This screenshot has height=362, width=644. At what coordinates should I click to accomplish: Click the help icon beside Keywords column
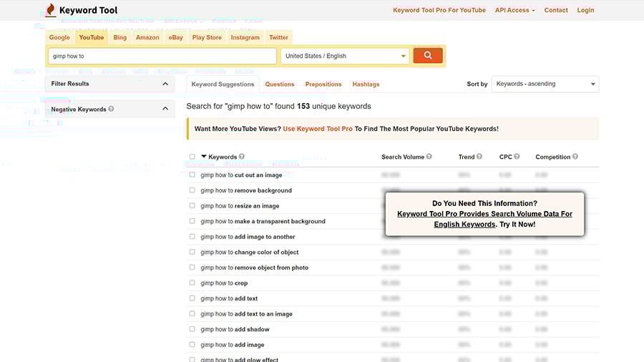click(x=242, y=157)
